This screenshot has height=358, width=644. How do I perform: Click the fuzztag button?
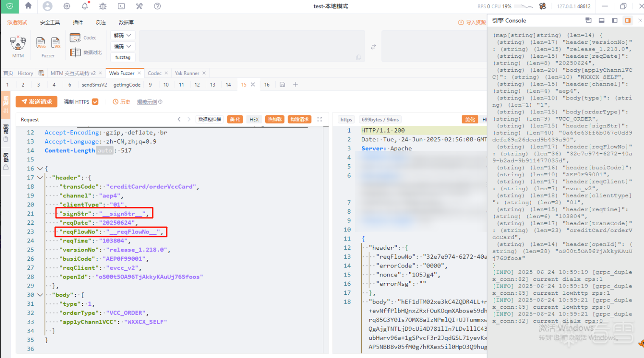[x=123, y=57]
